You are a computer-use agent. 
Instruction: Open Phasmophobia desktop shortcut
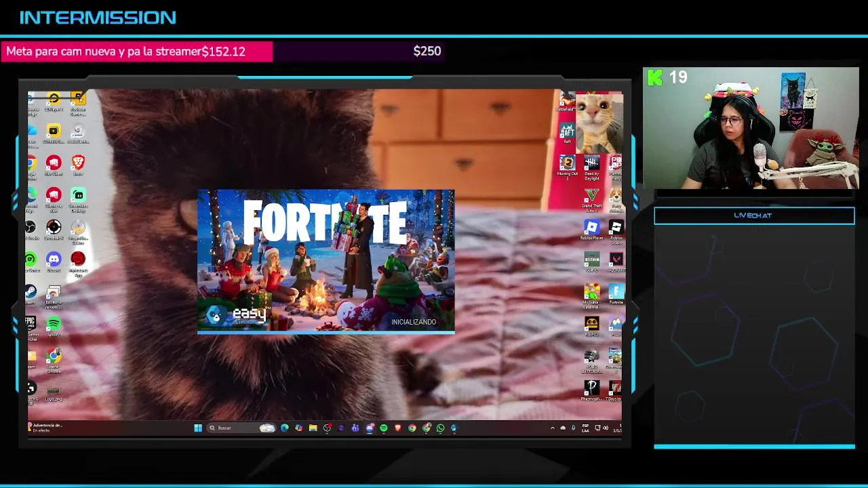(x=592, y=390)
